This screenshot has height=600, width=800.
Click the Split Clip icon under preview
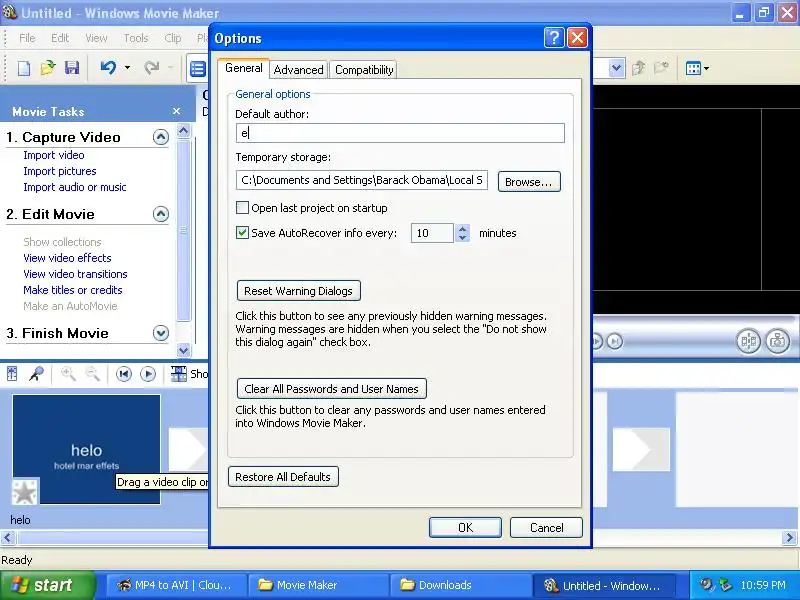point(748,341)
